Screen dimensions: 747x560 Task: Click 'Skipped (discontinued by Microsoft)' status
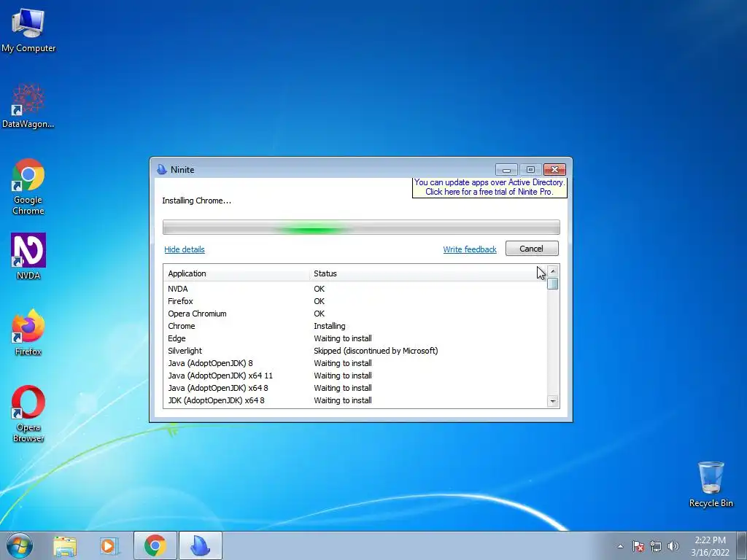click(x=376, y=351)
